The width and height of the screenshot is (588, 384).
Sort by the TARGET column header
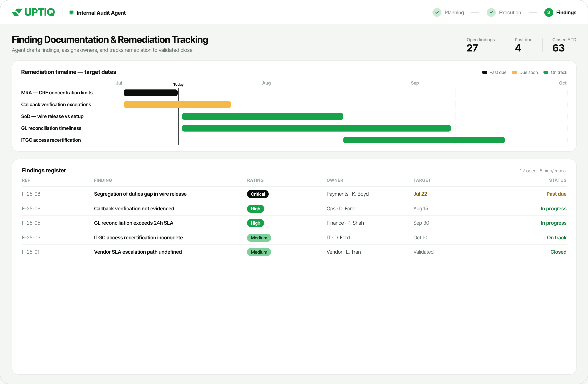(422, 180)
